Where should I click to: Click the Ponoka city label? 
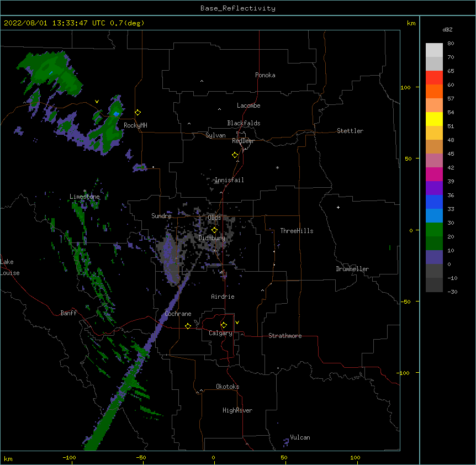pyautogui.click(x=265, y=75)
